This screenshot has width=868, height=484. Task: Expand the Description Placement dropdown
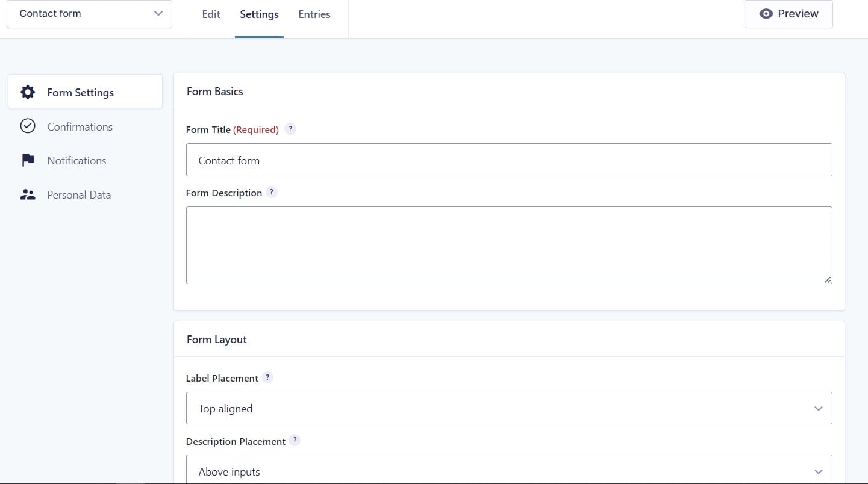pyautogui.click(x=509, y=471)
